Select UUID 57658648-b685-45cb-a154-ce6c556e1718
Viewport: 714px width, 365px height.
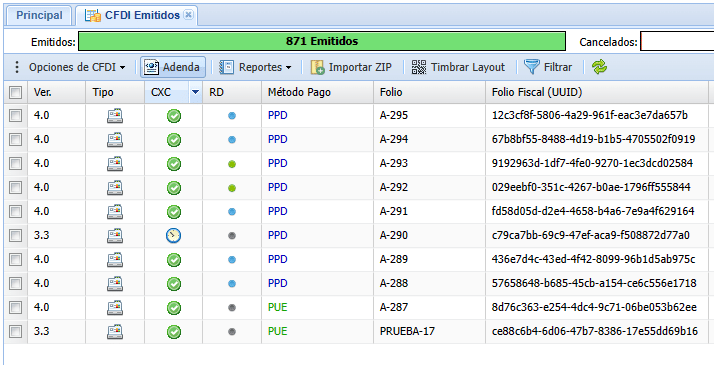click(x=594, y=283)
